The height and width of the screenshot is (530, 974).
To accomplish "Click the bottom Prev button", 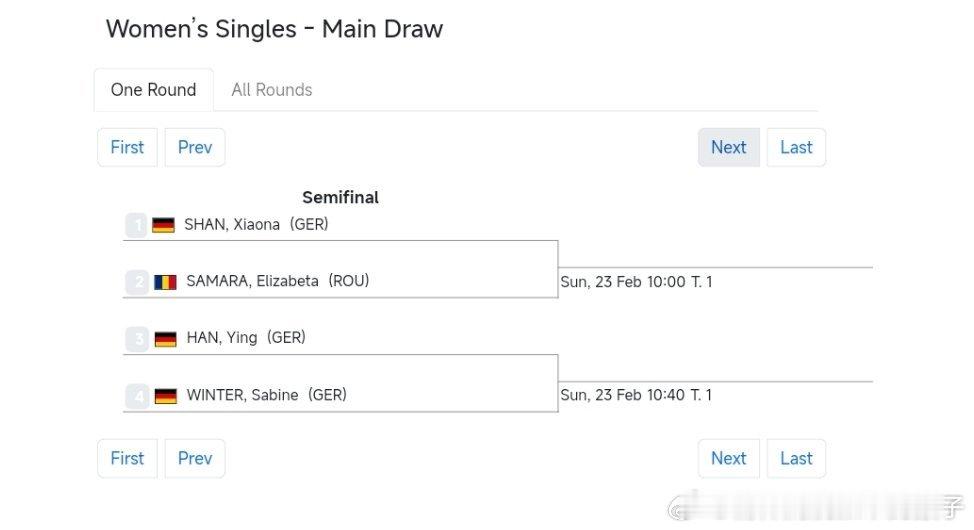I will pos(195,459).
